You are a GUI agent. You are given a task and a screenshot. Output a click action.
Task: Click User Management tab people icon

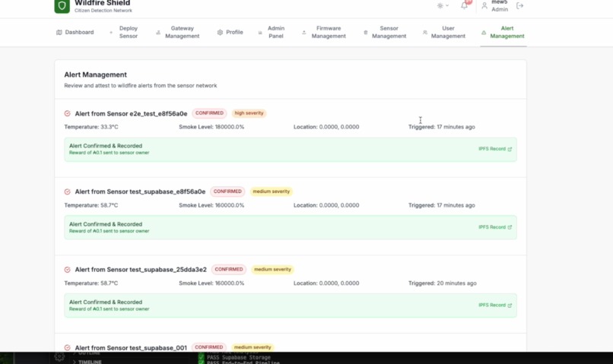[x=424, y=33]
